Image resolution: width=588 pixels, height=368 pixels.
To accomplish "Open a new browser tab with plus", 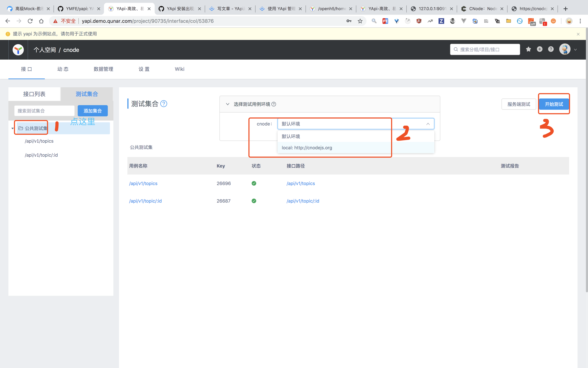I will click(x=566, y=9).
